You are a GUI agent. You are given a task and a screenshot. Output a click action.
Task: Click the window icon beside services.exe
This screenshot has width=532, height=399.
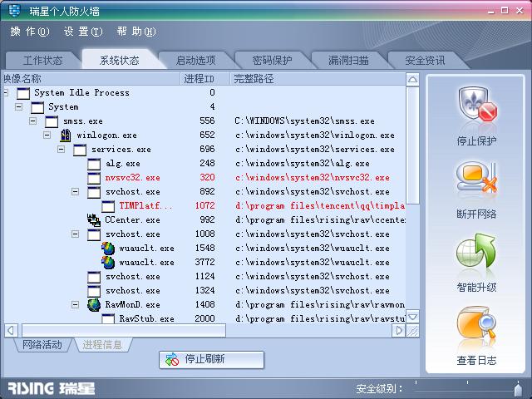pyautogui.click(x=80, y=150)
